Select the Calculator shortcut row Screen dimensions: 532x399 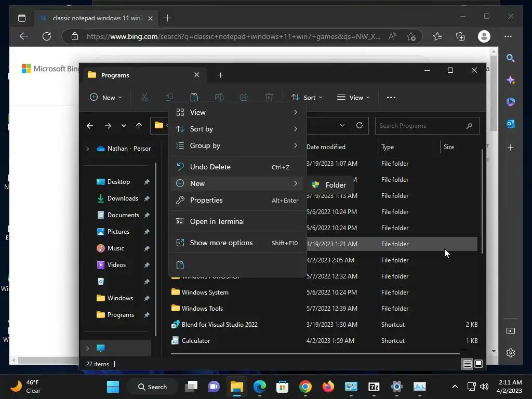pos(324,341)
